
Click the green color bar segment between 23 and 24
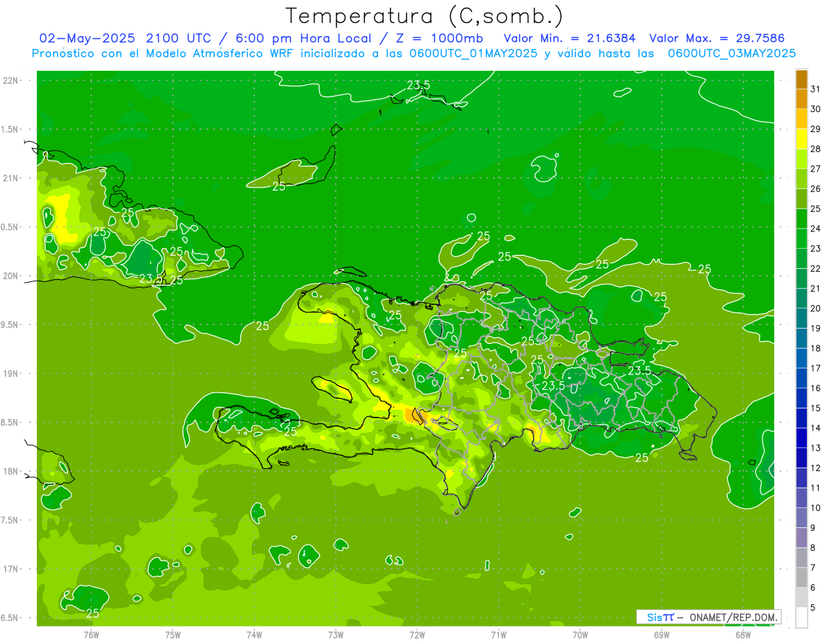click(x=801, y=238)
